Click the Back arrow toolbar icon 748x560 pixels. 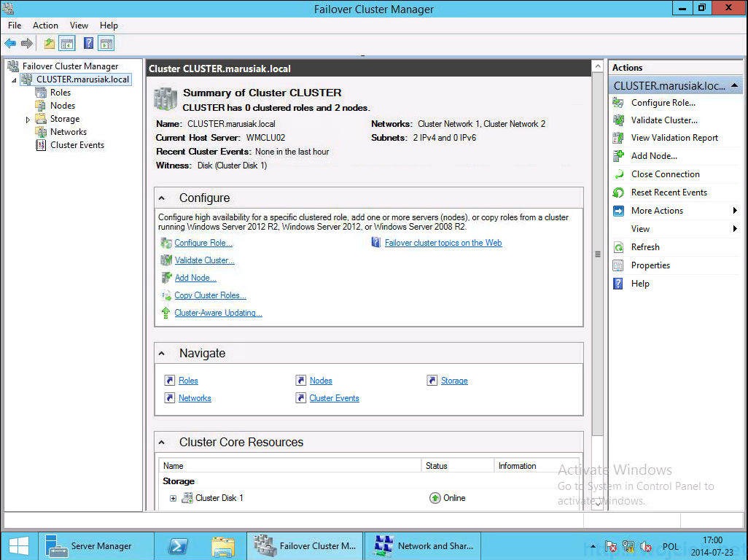pyautogui.click(x=10, y=44)
